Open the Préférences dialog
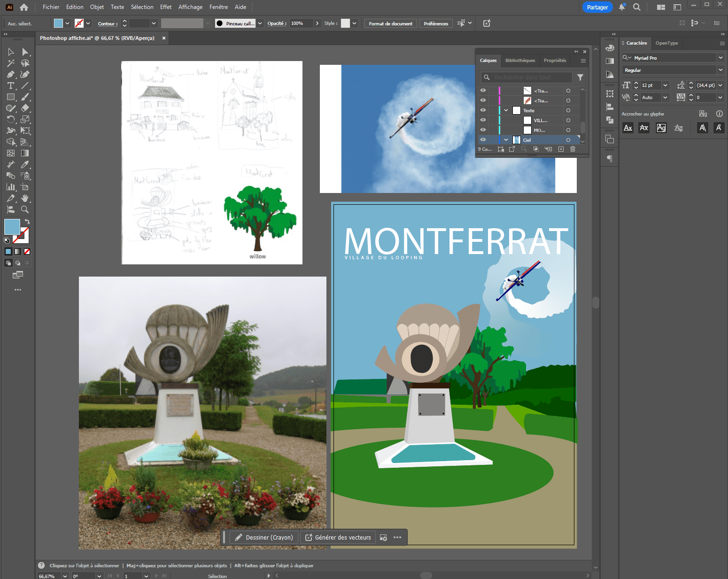The width and height of the screenshot is (728, 579). pyautogui.click(x=435, y=23)
